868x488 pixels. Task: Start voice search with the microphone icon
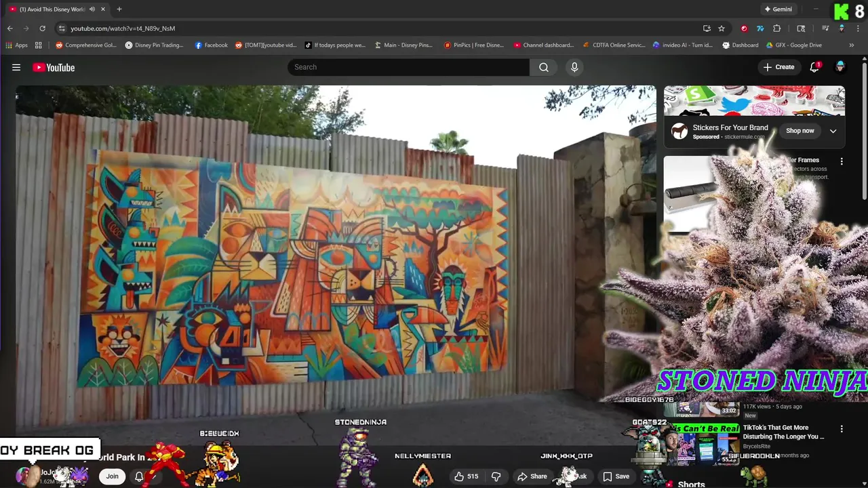pyautogui.click(x=574, y=67)
